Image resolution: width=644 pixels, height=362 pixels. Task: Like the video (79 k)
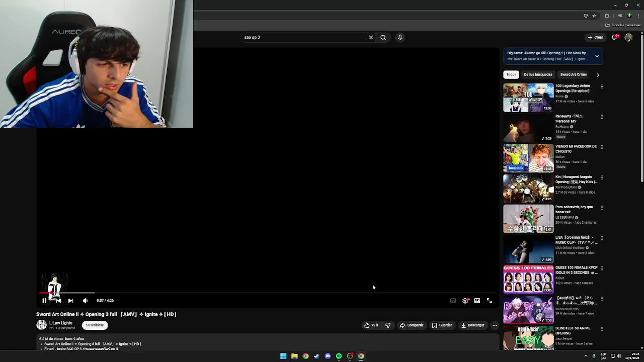tap(371, 325)
